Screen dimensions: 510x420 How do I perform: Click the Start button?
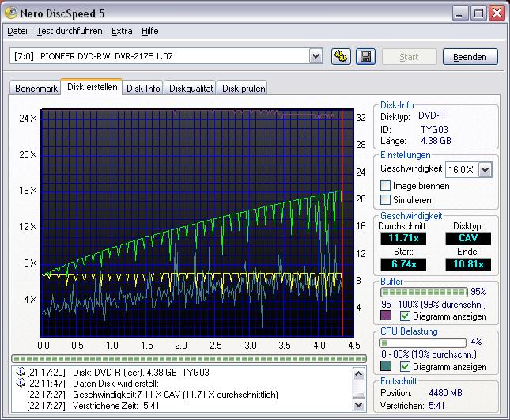[409, 57]
